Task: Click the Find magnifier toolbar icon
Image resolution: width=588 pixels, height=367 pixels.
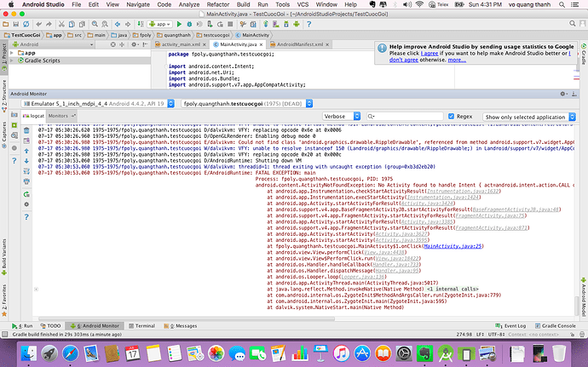Action: (95, 24)
